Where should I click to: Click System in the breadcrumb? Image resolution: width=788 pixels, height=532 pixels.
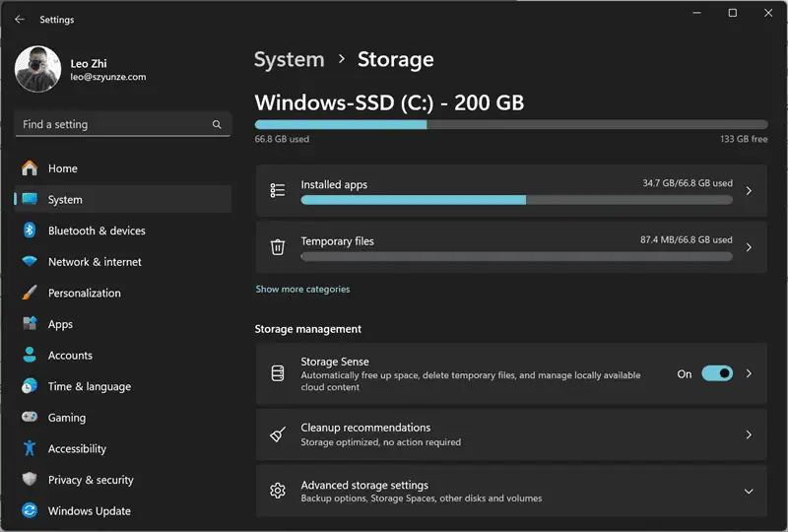[x=289, y=60]
